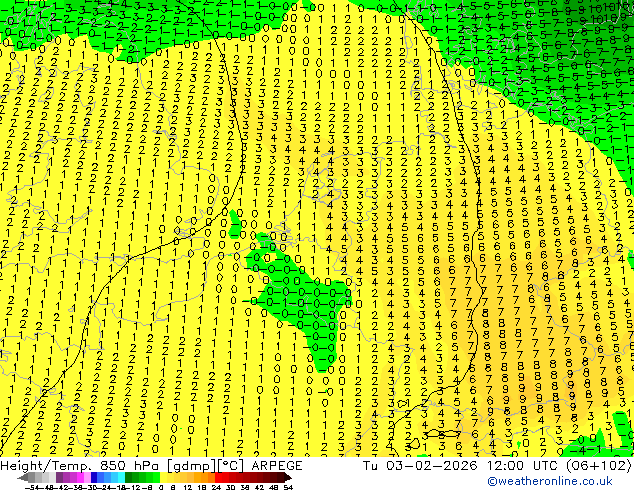Click the grey left-arrow end of the legend

pyautogui.click(x=23, y=478)
